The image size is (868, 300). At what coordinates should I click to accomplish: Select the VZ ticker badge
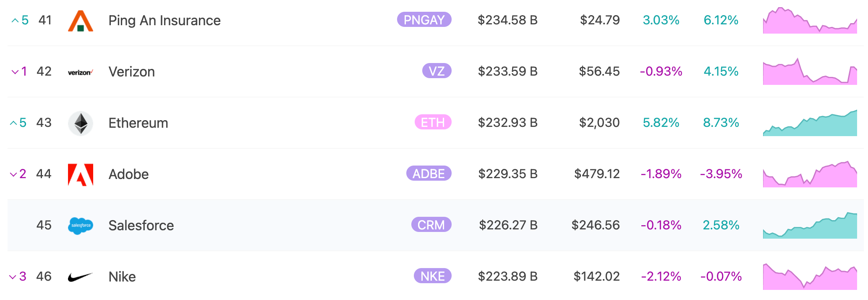coord(437,71)
